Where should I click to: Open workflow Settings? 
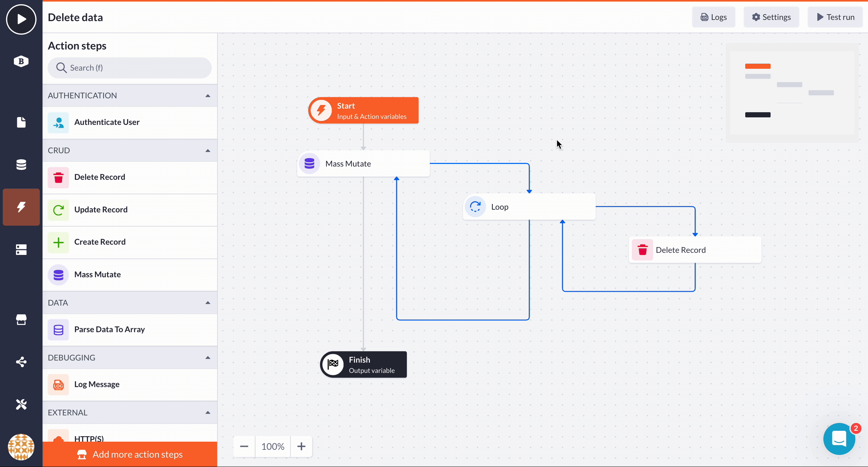(x=771, y=17)
